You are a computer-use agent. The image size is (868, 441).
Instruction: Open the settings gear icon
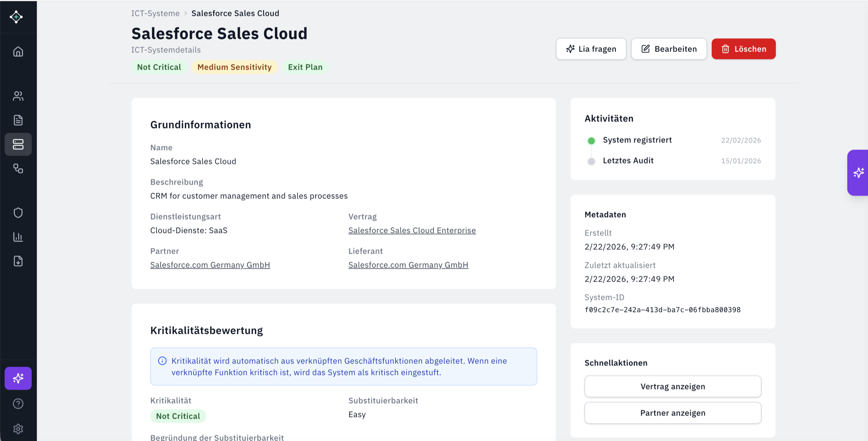tap(18, 429)
